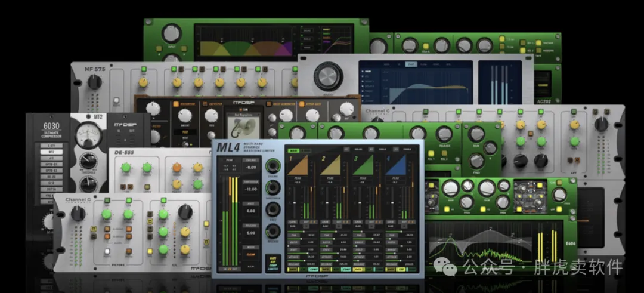This screenshot has height=293, width=644.
Task: Click the Input knob on the top green plugin
Action: (171, 33)
